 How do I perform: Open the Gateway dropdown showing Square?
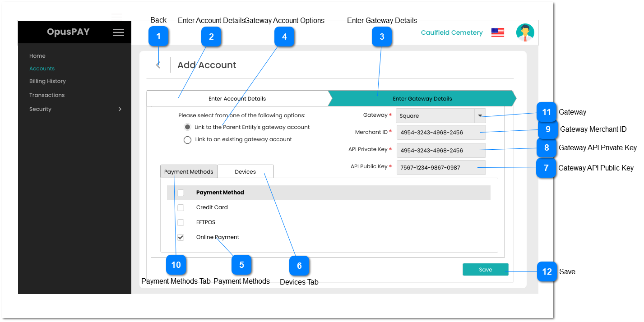pos(480,115)
